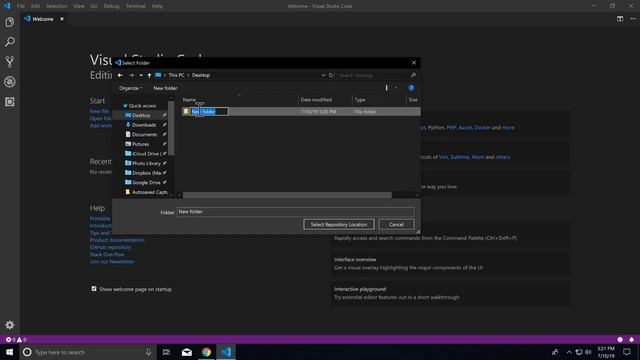Open the view options dropdown arrow
Viewport: 640px width, 360px height.
coord(396,88)
